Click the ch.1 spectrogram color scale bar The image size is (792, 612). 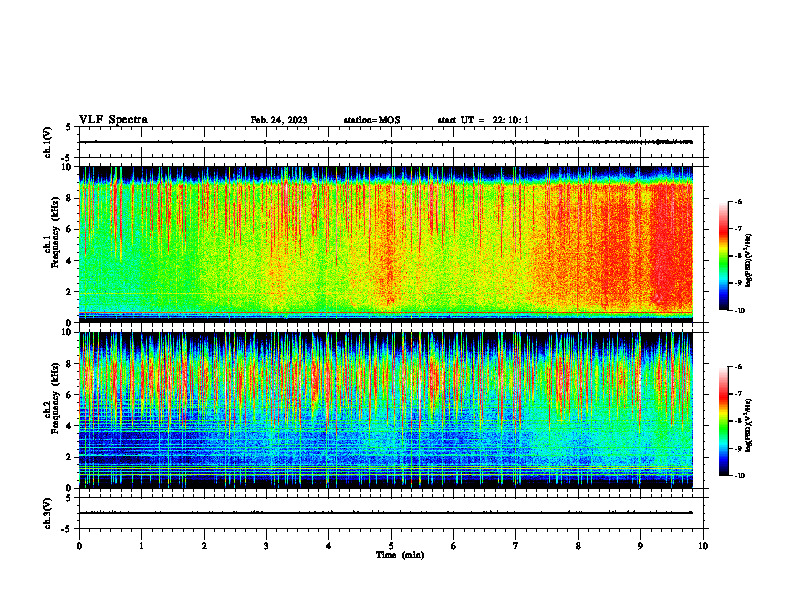723,256
